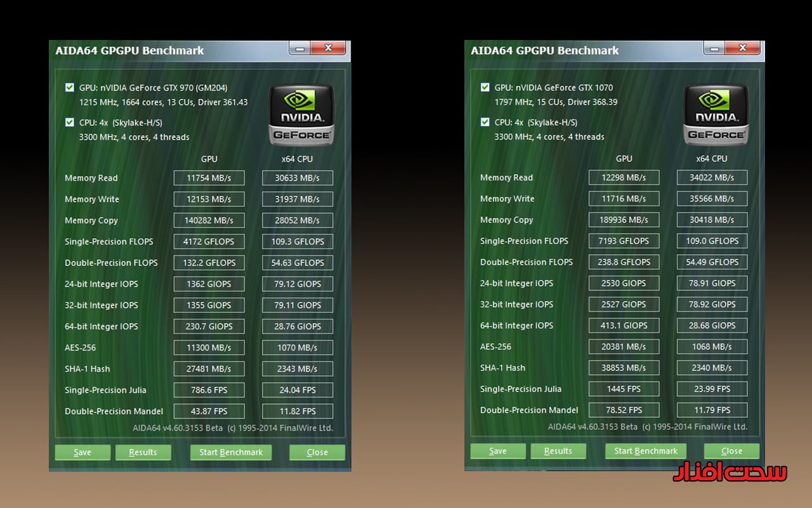812x508 pixels.
Task: Open Results in the GTX 1070 window
Action: 558,451
